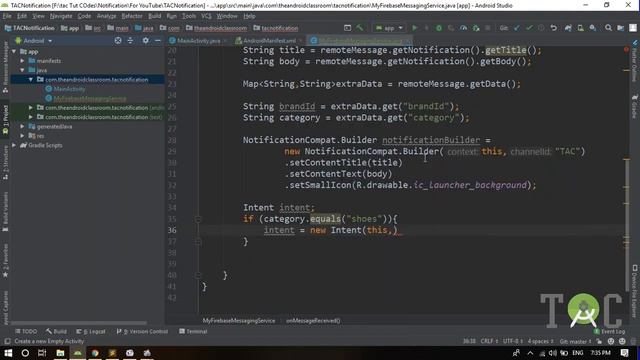Click the UTF-8 encoding status
The width and height of the screenshot is (640, 360).
(513, 341)
